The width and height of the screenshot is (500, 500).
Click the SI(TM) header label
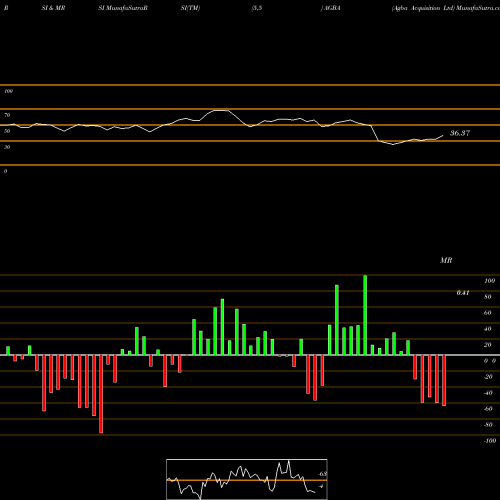tap(190, 8)
